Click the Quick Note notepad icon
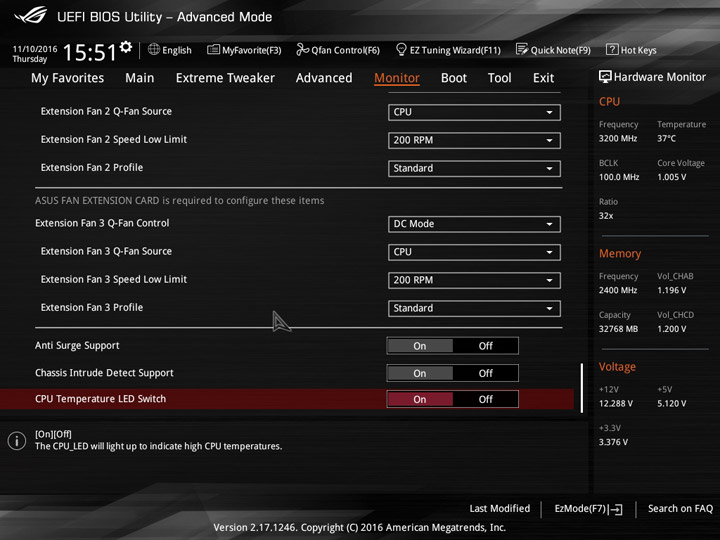 (x=522, y=50)
